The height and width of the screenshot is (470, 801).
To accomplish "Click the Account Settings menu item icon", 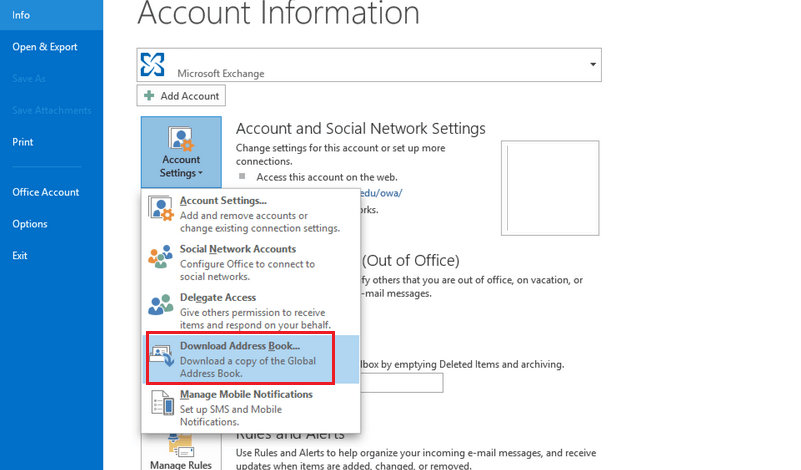I will [x=160, y=208].
